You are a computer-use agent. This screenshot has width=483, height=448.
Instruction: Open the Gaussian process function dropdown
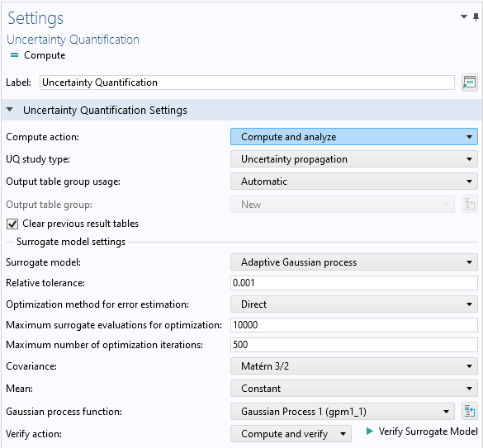click(x=343, y=412)
